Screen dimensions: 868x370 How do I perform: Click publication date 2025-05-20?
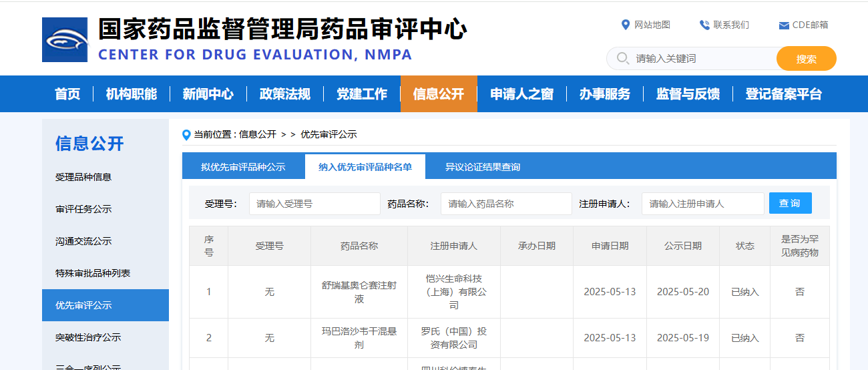tap(683, 292)
